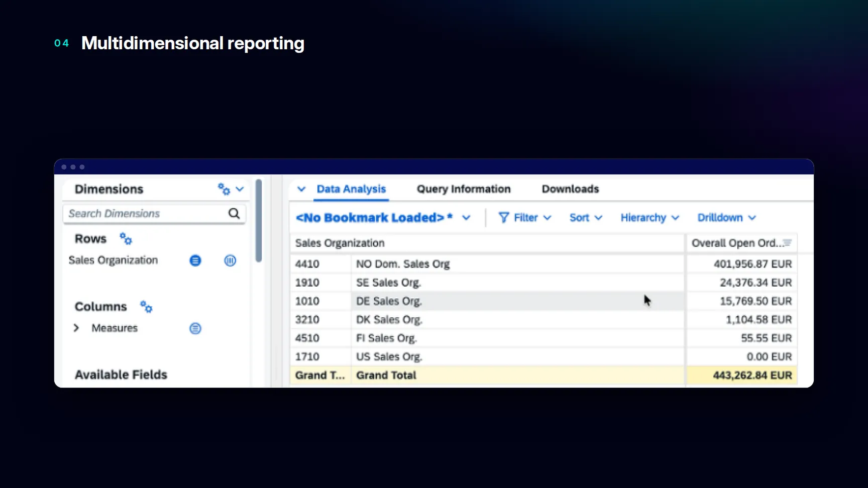Click the Search Dimensions input field
The image size is (868, 488).
(x=154, y=213)
